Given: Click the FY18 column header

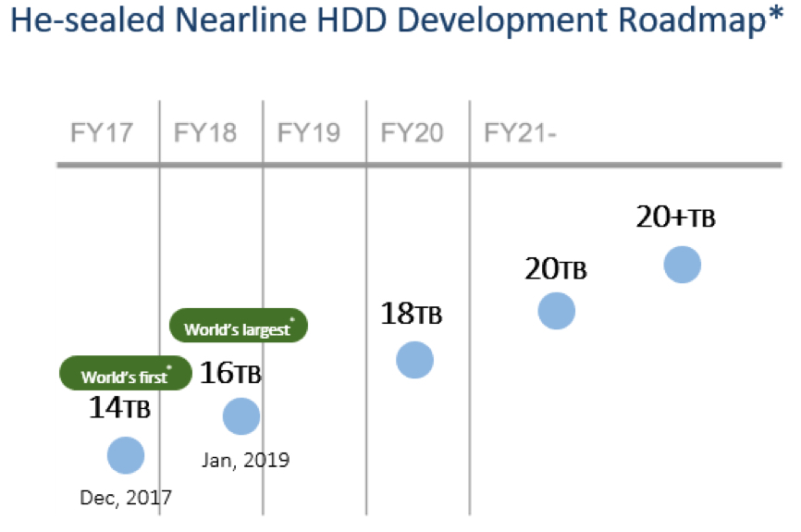Looking at the screenshot, I should [x=205, y=133].
